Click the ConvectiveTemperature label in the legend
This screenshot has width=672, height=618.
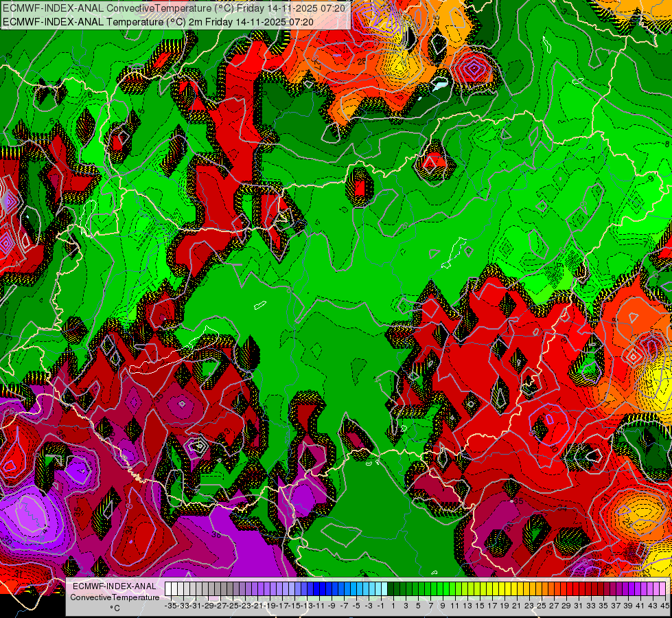coord(115,597)
